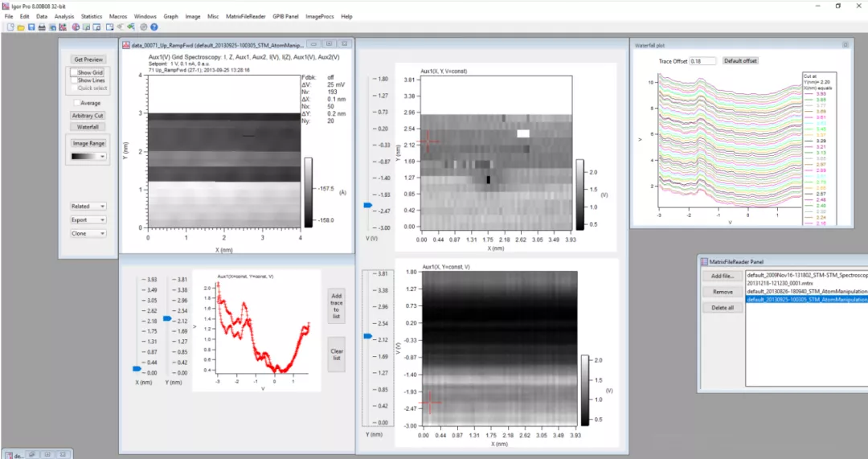Viewport: 868px width, 459px height.
Task: Click the red crosshair on Aux1(X,Y=const,V) image
Action: pyautogui.click(x=429, y=403)
